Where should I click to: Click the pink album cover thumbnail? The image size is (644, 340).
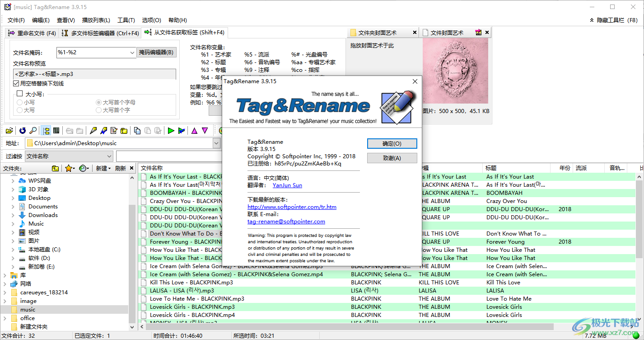[x=456, y=71]
